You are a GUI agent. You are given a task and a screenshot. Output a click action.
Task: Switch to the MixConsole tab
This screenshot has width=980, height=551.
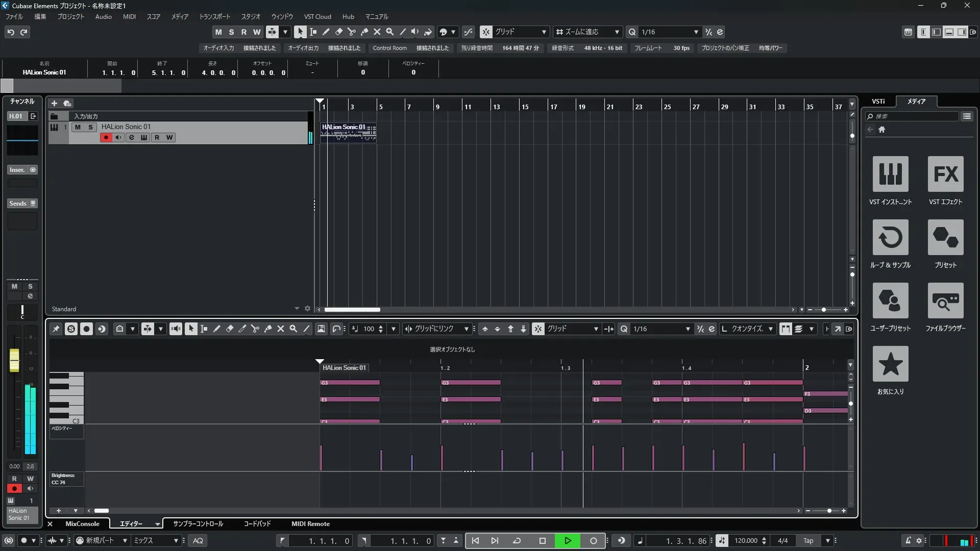tap(82, 524)
